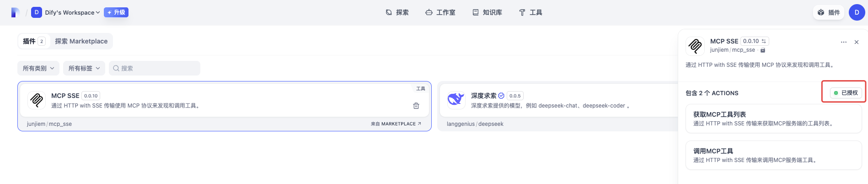The width and height of the screenshot is (868, 184).
Task: Click the 已授权 authorization status button
Action: 846,93
